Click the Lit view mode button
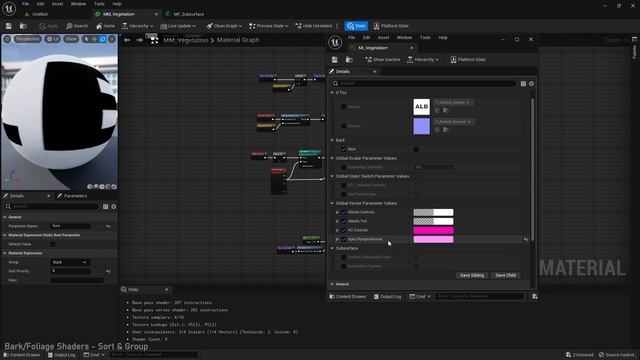Image resolution: width=640 pixels, height=360 pixels. click(53, 39)
